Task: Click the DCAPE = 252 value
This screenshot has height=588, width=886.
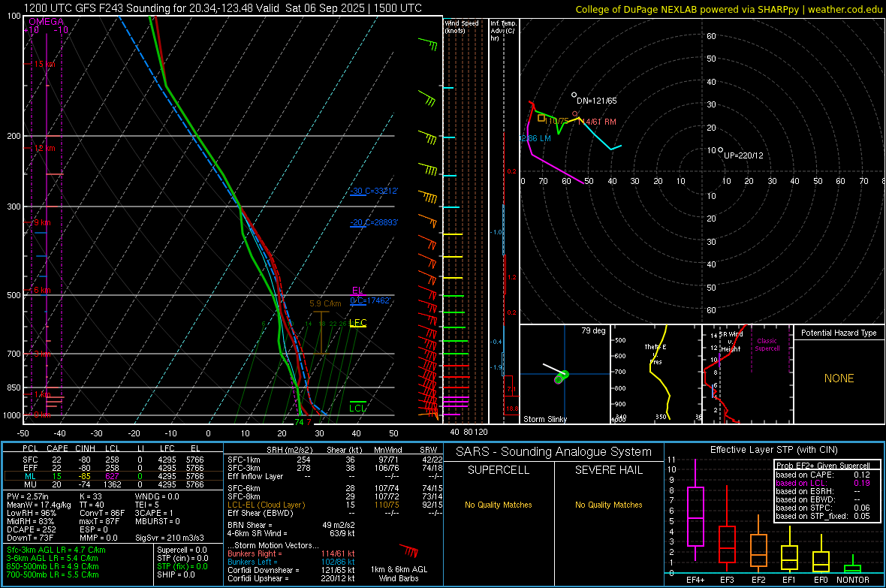Action: tap(32, 529)
